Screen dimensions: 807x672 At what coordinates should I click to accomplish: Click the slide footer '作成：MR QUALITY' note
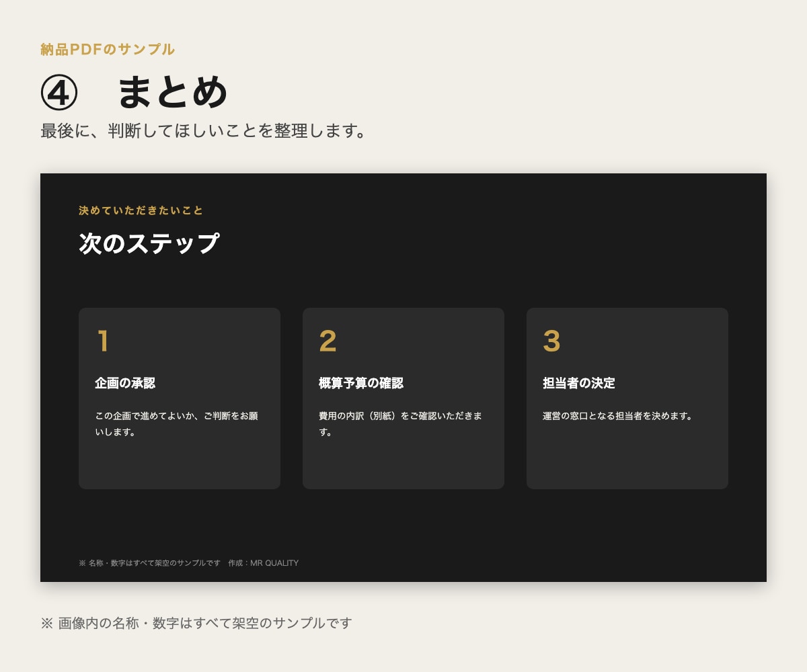click(264, 563)
